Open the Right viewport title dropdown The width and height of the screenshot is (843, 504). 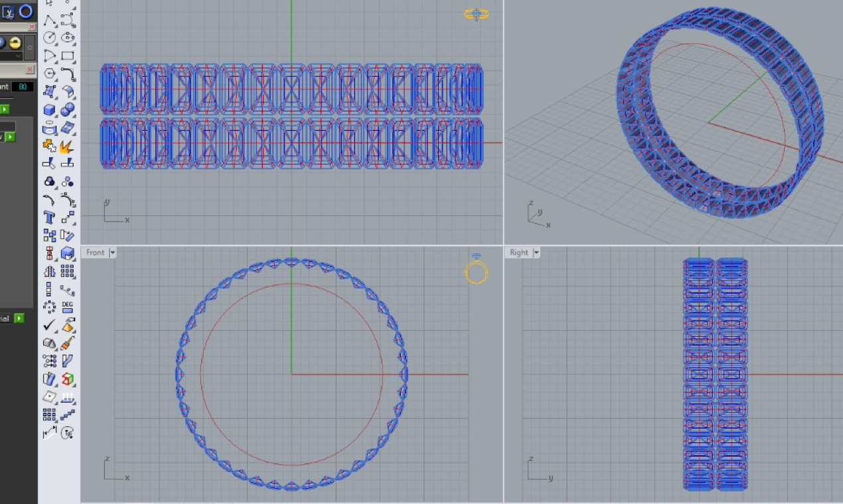tap(535, 252)
